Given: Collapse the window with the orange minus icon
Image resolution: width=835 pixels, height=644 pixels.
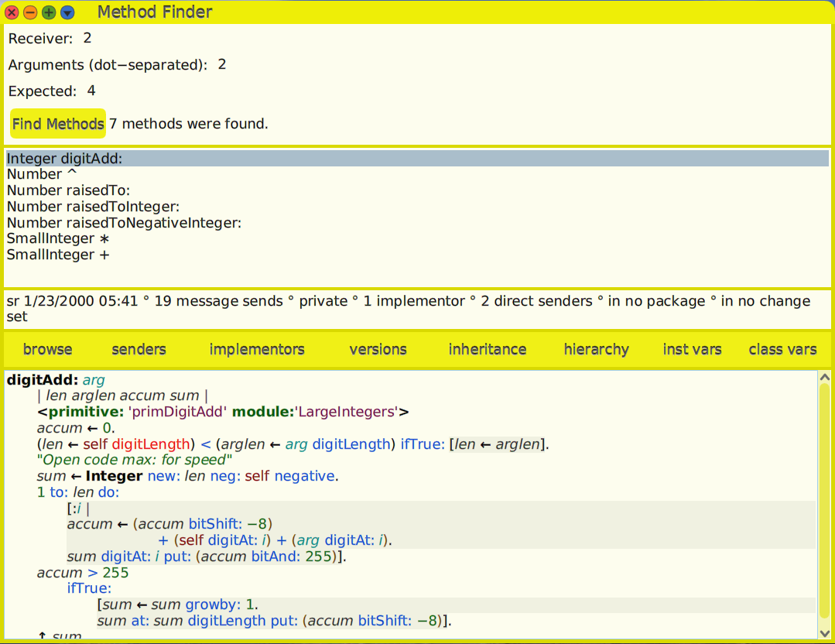Looking at the screenshot, I should pos(30,12).
